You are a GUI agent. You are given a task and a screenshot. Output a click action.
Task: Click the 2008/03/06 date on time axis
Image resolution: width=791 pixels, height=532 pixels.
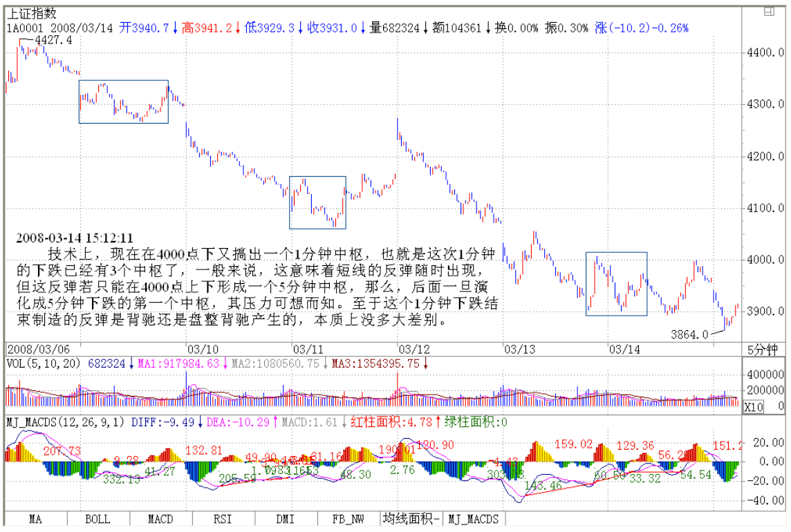coord(38,350)
